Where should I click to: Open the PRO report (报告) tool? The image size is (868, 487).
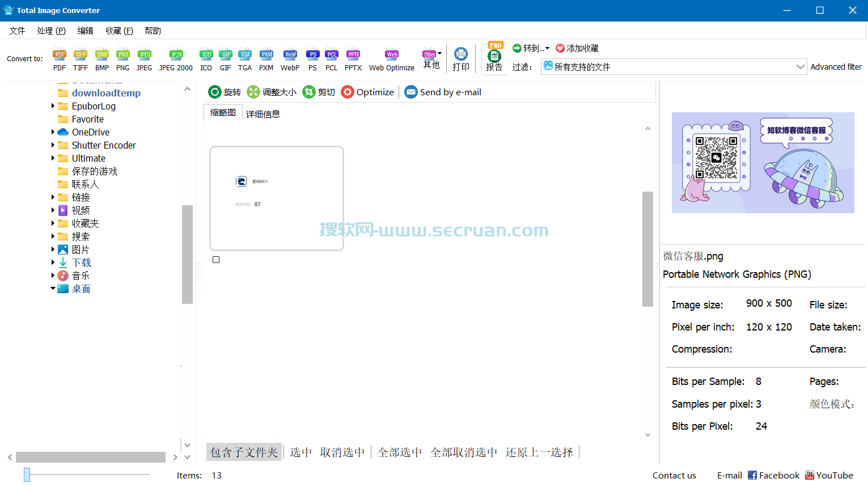(494, 57)
